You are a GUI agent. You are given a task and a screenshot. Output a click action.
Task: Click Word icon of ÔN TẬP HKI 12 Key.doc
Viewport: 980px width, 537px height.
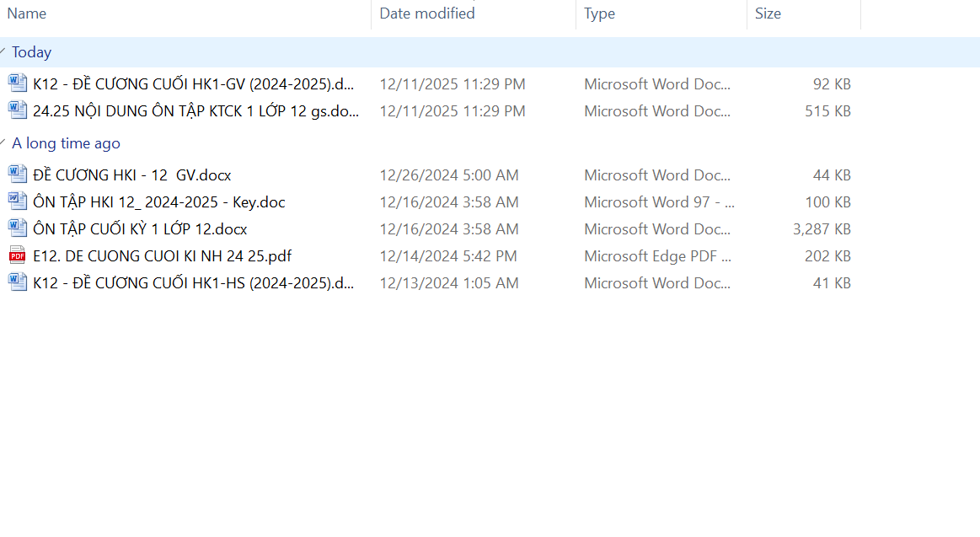pyautogui.click(x=17, y=201)
